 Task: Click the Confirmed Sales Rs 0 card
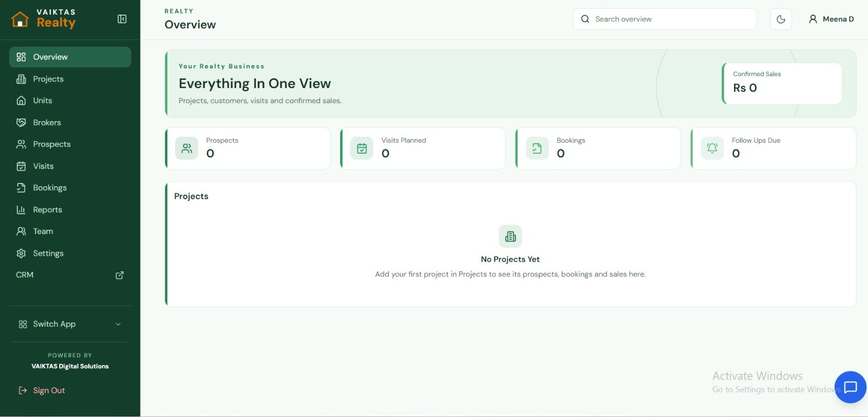pos(782,83)
